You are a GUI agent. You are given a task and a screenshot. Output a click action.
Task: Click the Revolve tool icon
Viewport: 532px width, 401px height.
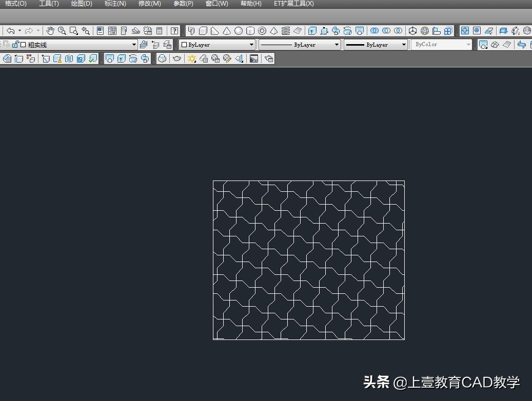click(x=347, y=31)
